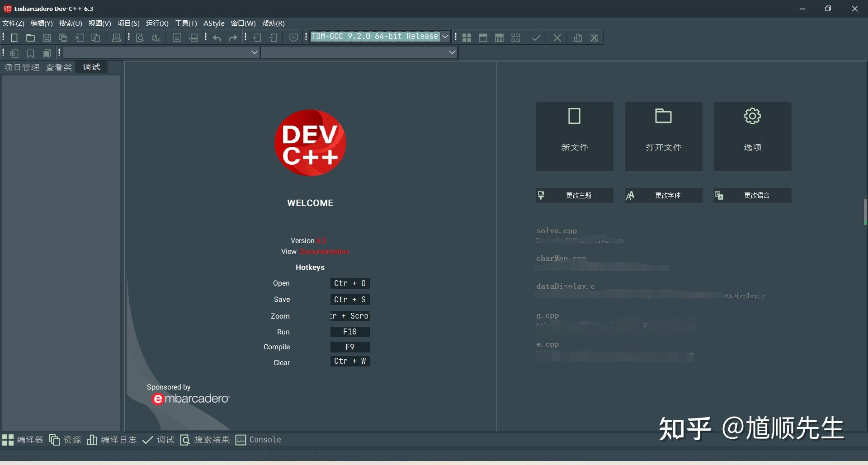
Task: Open the 项目(S) menu
Action: pos(128,23)
